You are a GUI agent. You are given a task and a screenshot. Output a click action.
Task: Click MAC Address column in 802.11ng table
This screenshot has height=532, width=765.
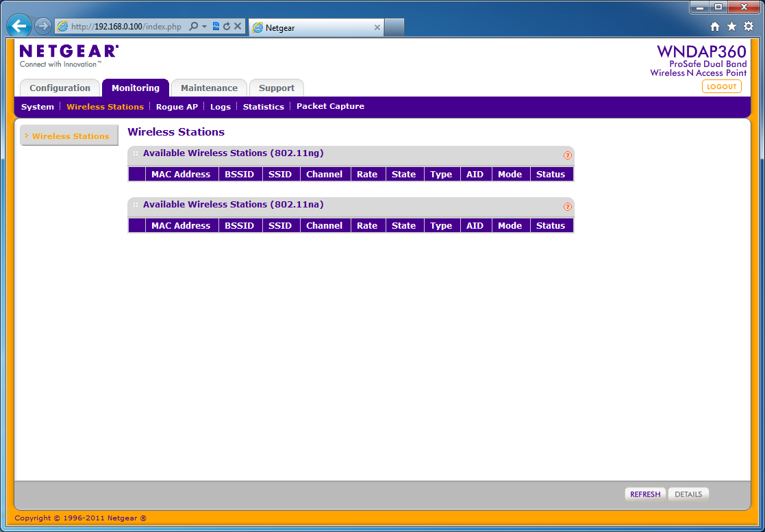tap(181, 174)
